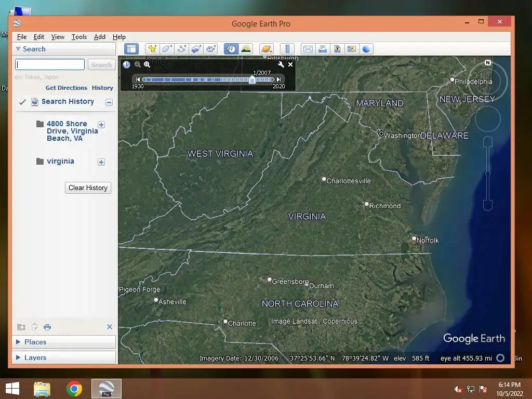Toggle sunlight across landscape

pos(246,49)
